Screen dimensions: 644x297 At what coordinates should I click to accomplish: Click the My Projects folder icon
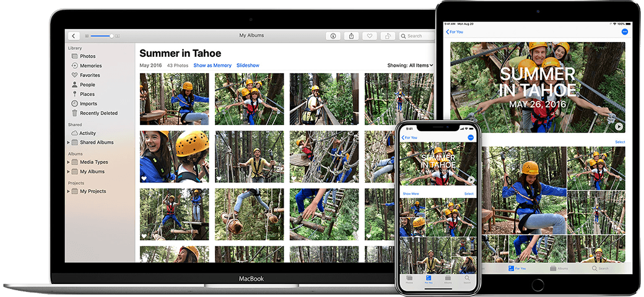point(75,191)
